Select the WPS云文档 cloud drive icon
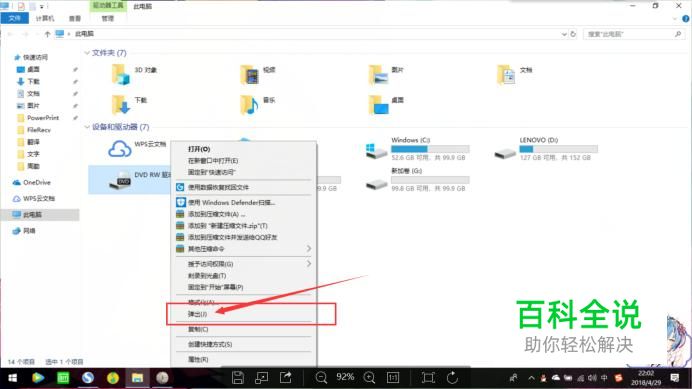 pos(120,149)
